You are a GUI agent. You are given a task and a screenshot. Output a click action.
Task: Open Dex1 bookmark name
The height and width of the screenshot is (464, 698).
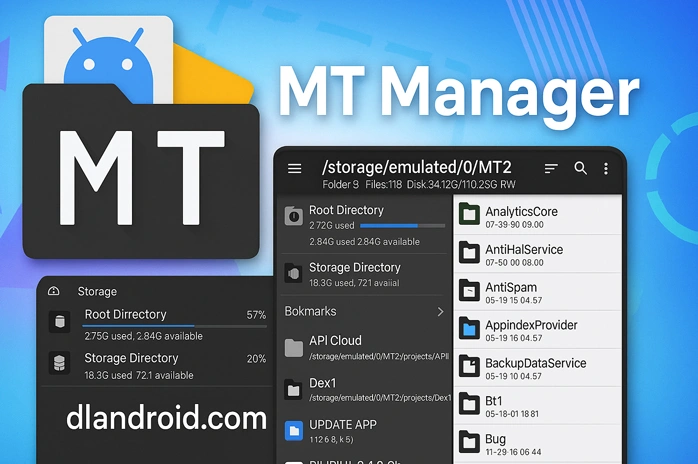[x=323, y=383]
